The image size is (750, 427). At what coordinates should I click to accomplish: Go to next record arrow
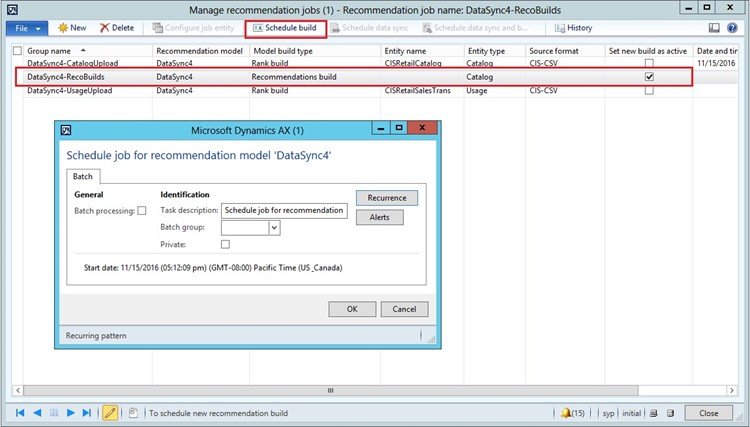(70, 413)
